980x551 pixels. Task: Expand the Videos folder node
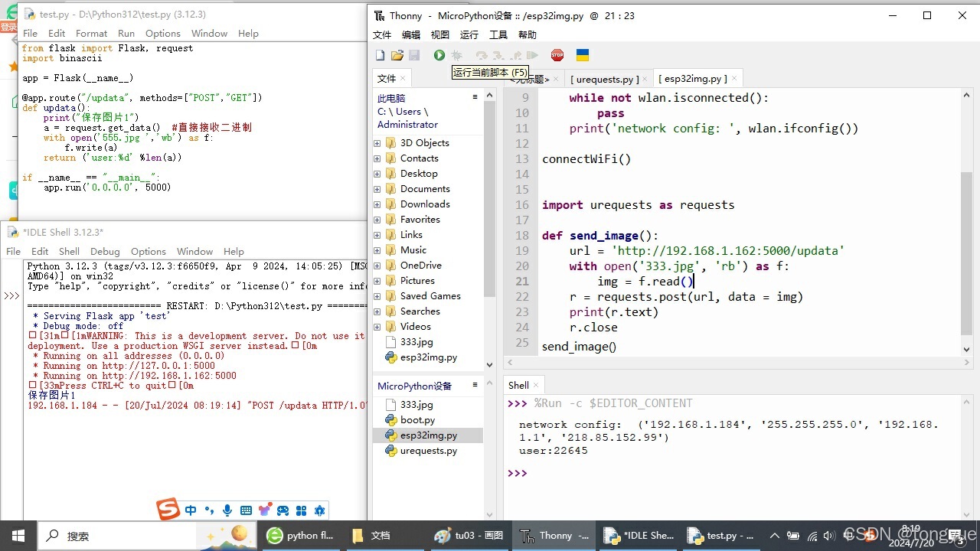coord(377,327)
